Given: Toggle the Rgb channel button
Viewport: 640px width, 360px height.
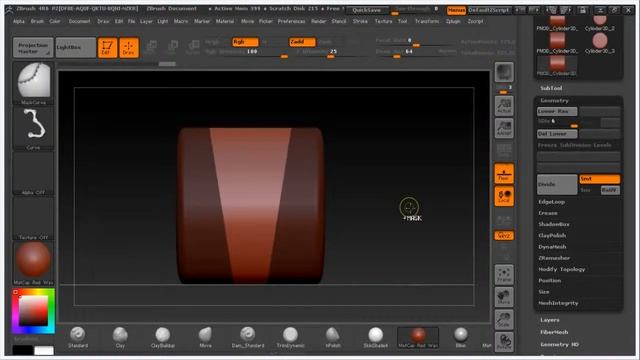Looking at the screenshot, I should click(245, 42).
